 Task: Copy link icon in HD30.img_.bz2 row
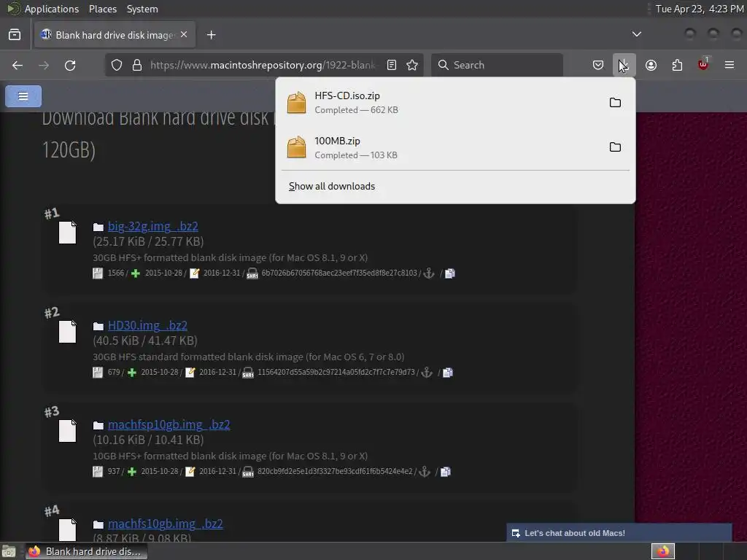pos(448,373)
